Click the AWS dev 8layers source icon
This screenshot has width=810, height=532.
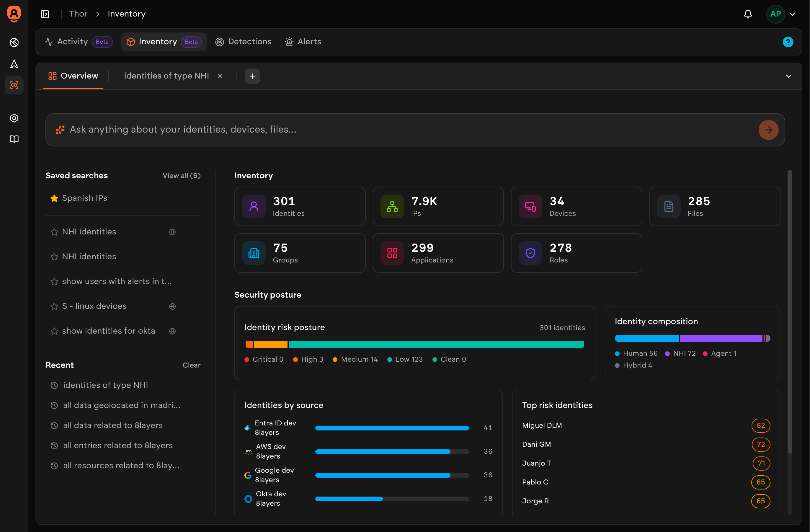249,452
